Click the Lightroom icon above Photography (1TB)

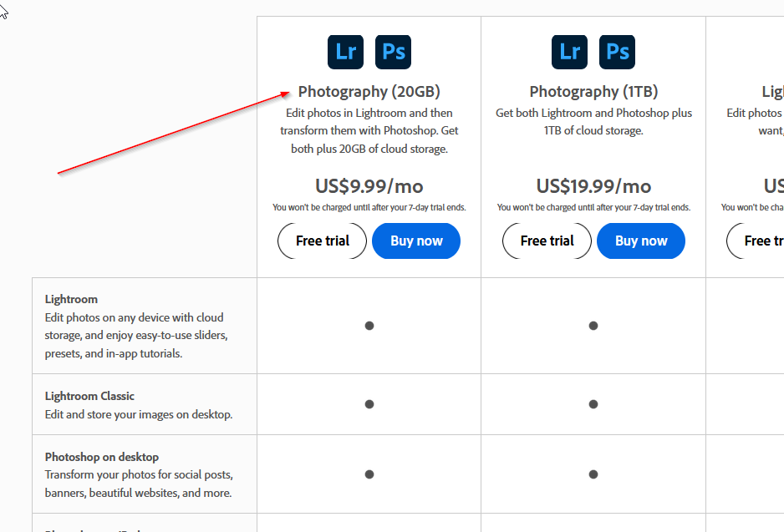[570, 52]
